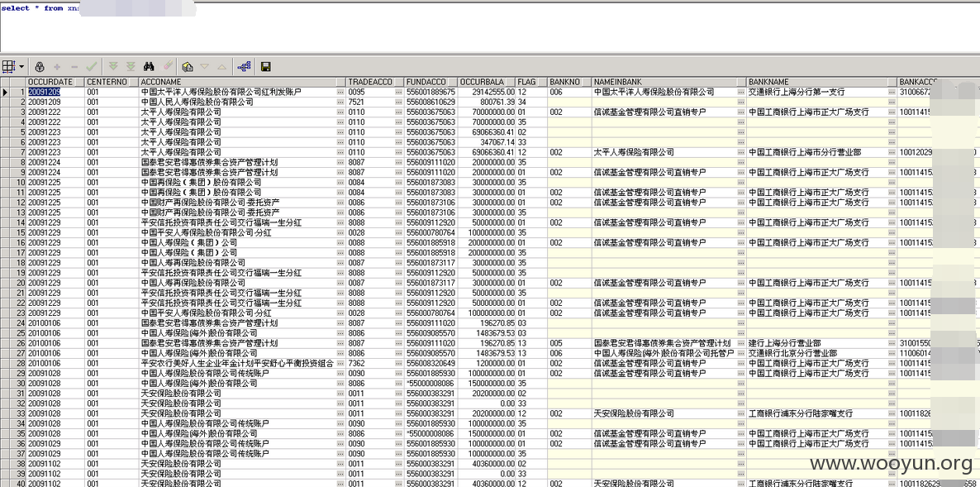Select the FUNDACCO cell 556008320649
Image resolution: width=980 pixels, height=487 pixels.
[431, 363]
